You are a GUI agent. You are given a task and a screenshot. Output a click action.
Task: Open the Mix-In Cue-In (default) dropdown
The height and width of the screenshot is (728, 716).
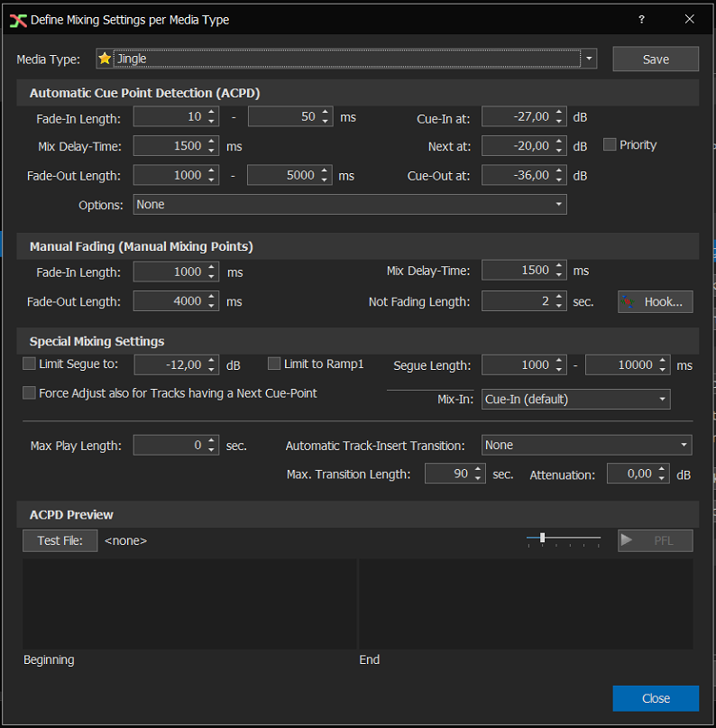click(x=663, y=399)
